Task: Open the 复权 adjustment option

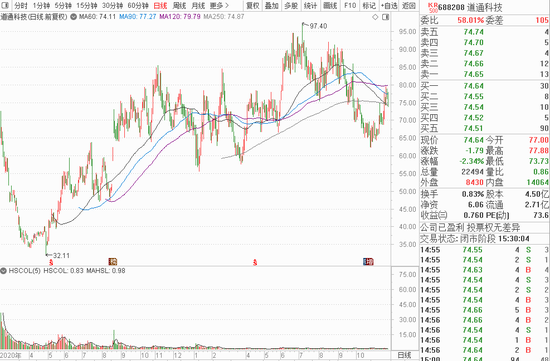Action: pos(253,6)
